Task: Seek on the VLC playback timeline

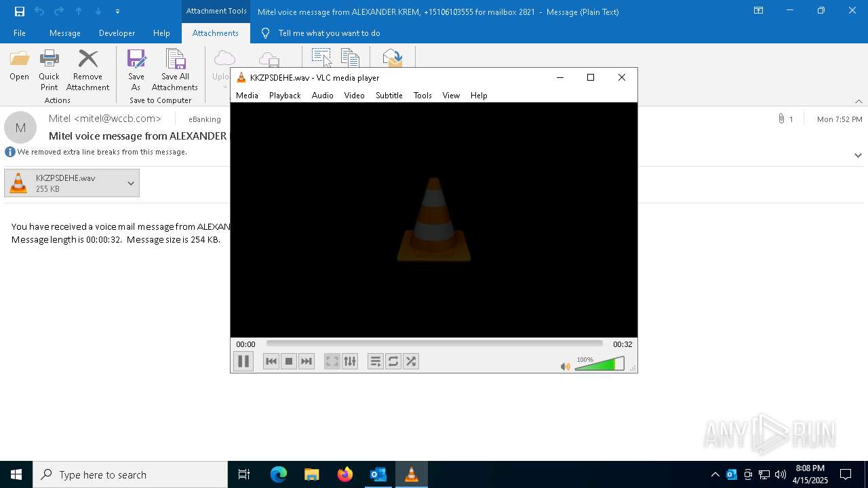Action: point(434,344)
